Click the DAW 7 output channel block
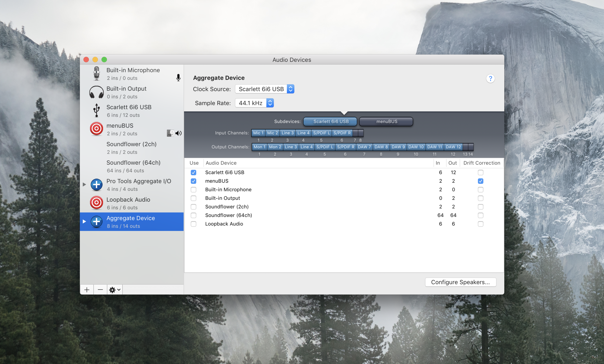The width and height of the screenshot is (604, 364). point(364,147)
